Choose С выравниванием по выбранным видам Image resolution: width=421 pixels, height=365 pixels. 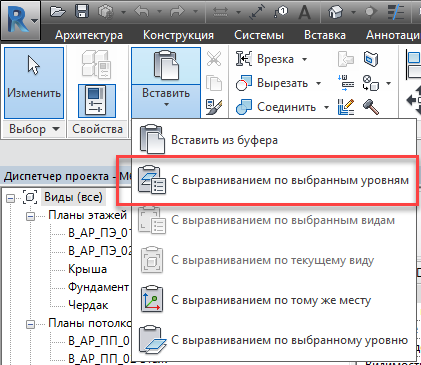tap(274, 220)
